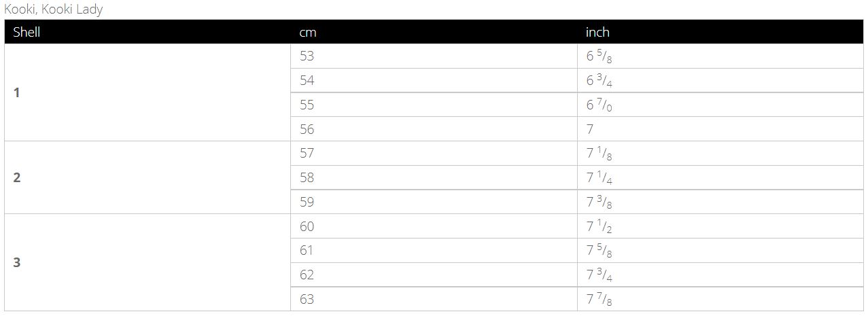Select the Shell 1 row label
This screenshot has height=316, width=868.
click(17, 92)
